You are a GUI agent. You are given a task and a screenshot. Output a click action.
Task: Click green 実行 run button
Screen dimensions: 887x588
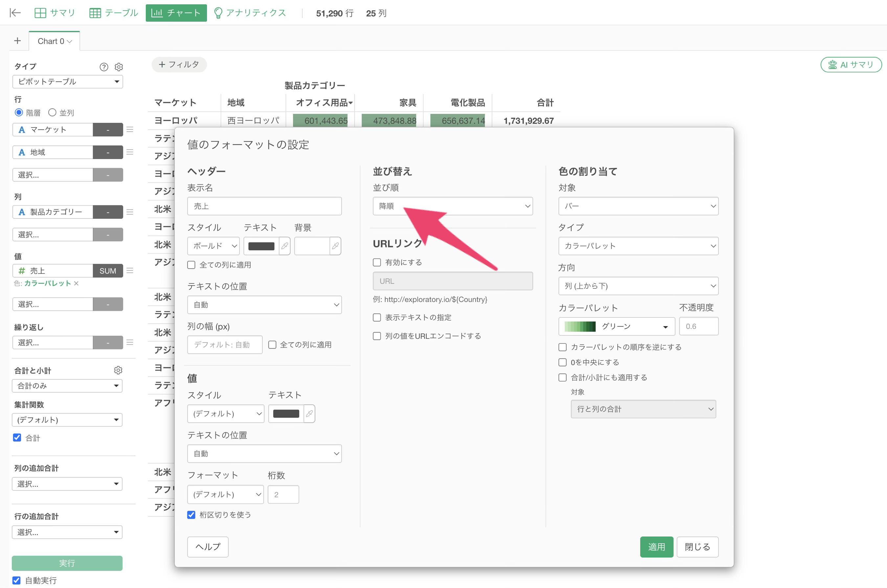67,563
